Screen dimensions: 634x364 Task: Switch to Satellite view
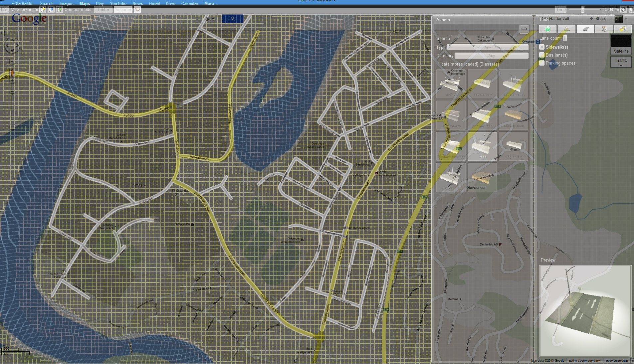coord(621,51)
